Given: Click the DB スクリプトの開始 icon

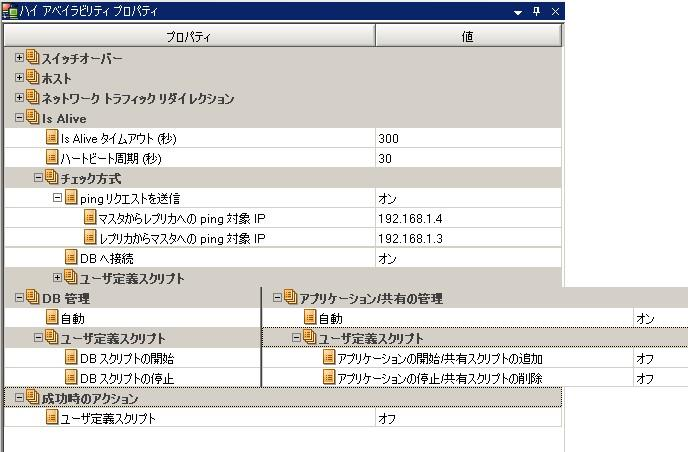Looking at the screenshot, I should tap(71, 357).
